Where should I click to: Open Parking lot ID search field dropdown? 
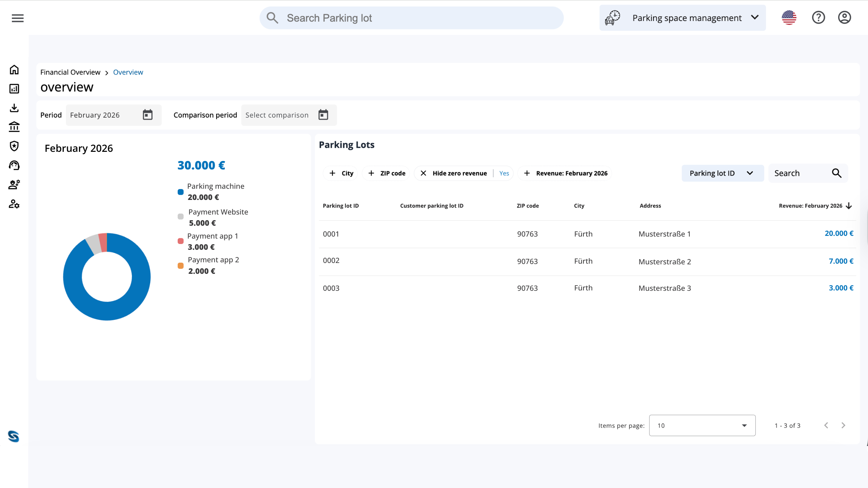click(723, 173)
